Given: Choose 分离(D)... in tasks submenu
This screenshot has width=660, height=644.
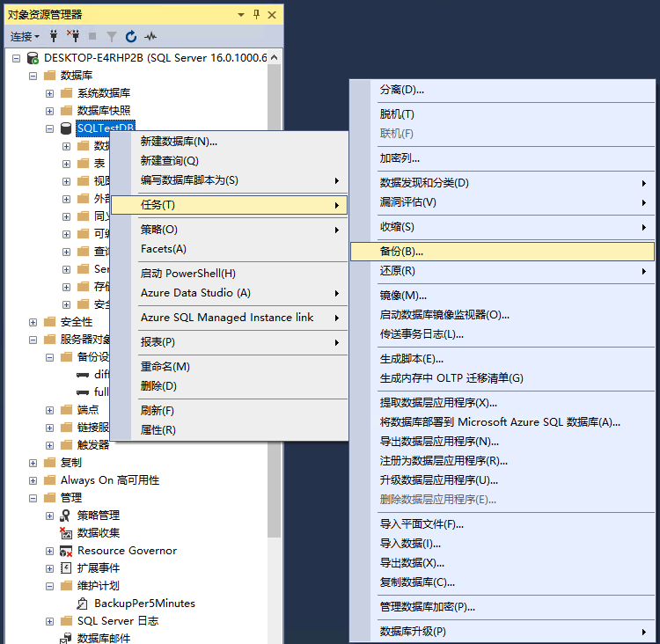Looking at the screenshot, I should [502, 90].
